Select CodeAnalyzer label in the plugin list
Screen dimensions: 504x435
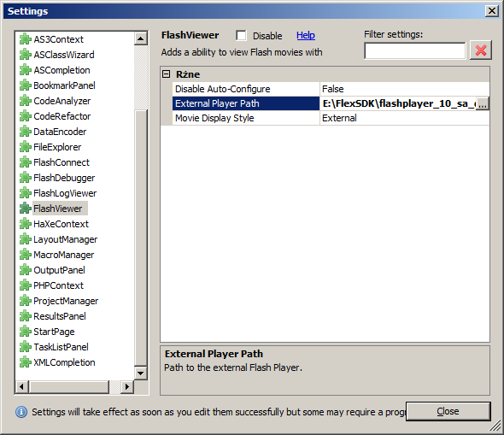62,101
